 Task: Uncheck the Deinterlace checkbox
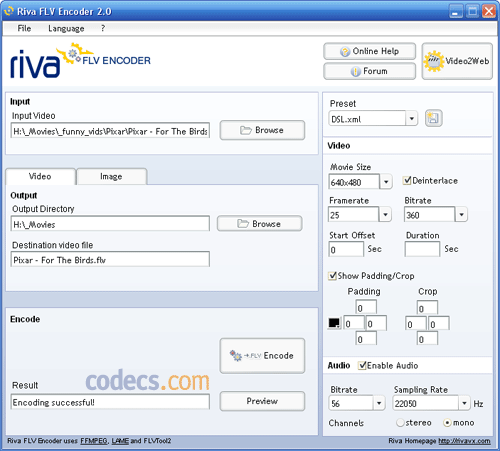407,181
